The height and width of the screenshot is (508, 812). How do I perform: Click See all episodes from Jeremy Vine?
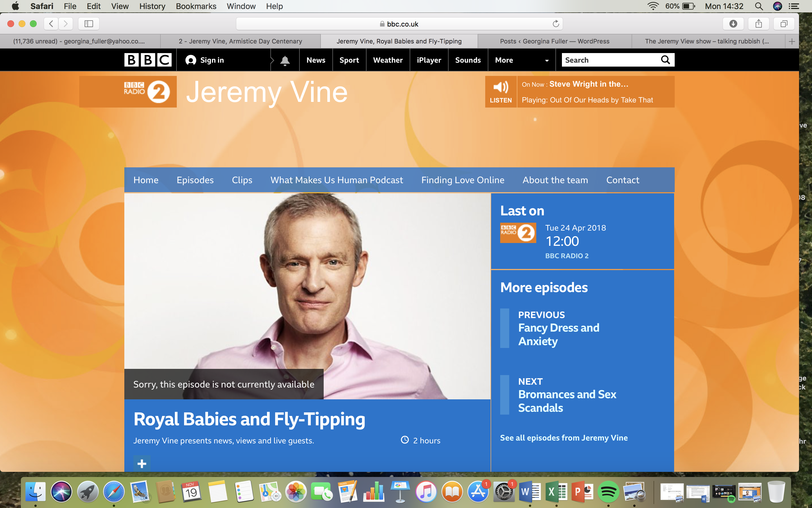pyautogui.click(x=564, y=438)
